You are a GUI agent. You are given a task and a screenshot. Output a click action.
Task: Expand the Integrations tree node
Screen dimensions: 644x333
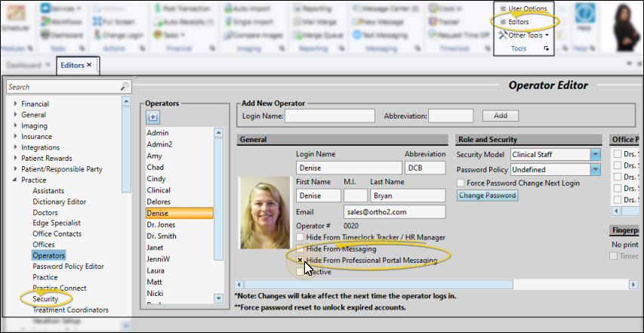15,147
